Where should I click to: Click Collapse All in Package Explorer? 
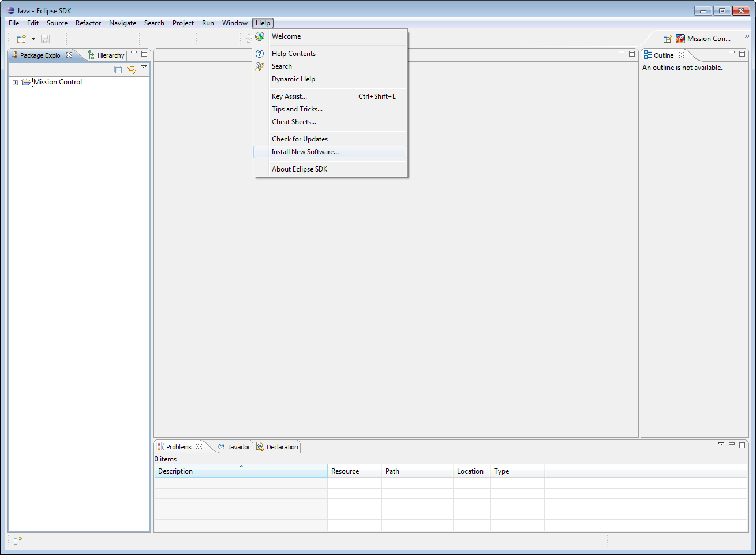[118, 69]
